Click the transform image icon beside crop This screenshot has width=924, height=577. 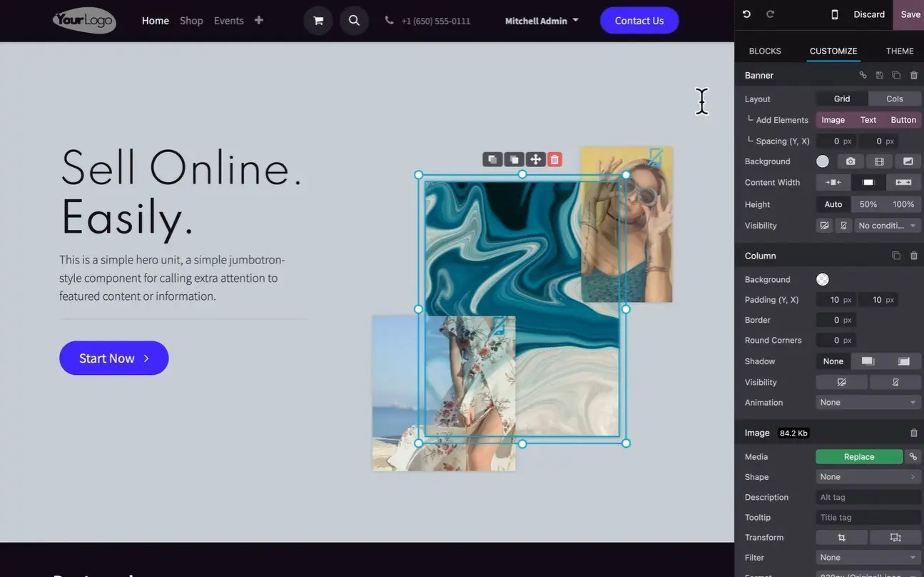point(895,537)
